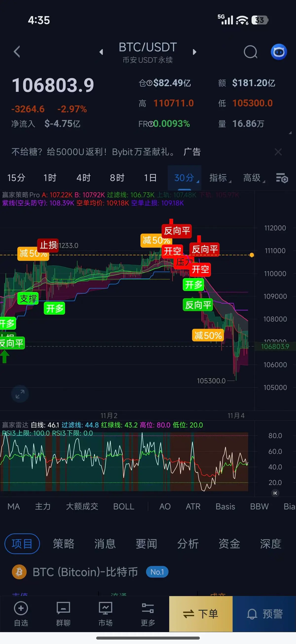296x644 pixels.
Task: Open the blue robot assistant icon
Action: click(279, 52)
